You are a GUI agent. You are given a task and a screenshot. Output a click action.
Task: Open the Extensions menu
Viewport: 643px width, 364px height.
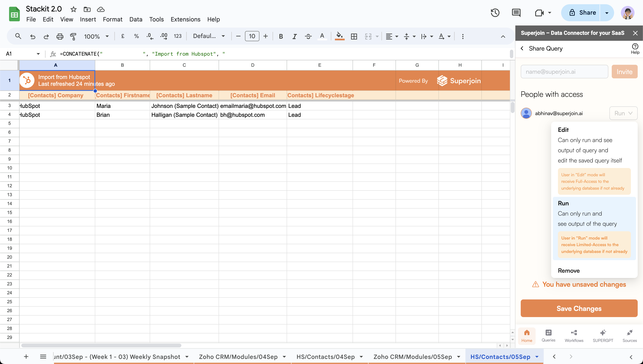(x=185, y=19)
